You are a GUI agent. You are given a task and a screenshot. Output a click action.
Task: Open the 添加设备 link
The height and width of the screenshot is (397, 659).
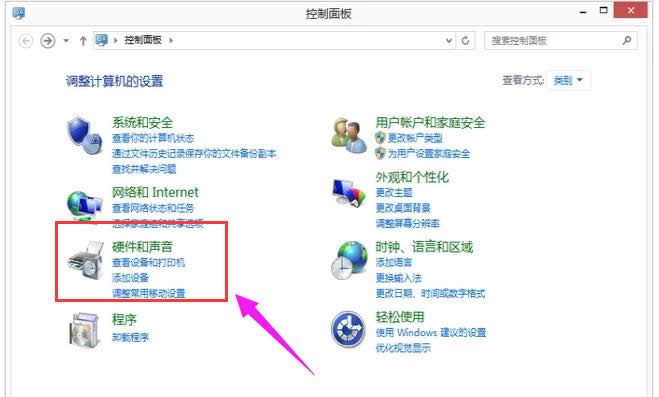[130, 278]
